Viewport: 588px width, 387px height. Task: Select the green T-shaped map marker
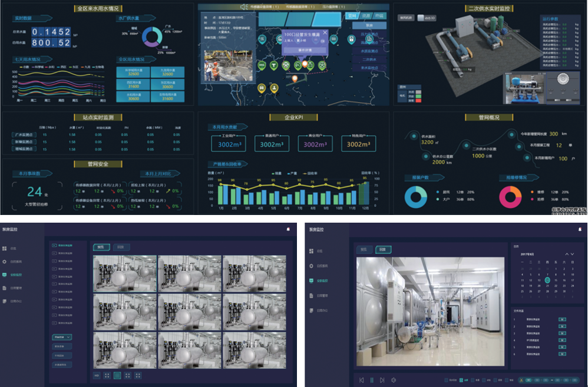coord(274,65)
